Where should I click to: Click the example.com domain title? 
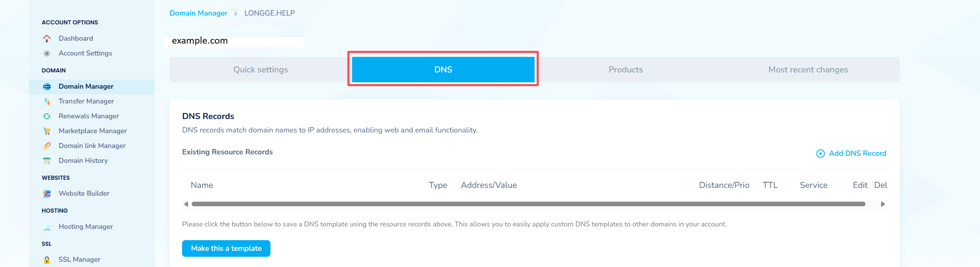click(x=200, y=41)
